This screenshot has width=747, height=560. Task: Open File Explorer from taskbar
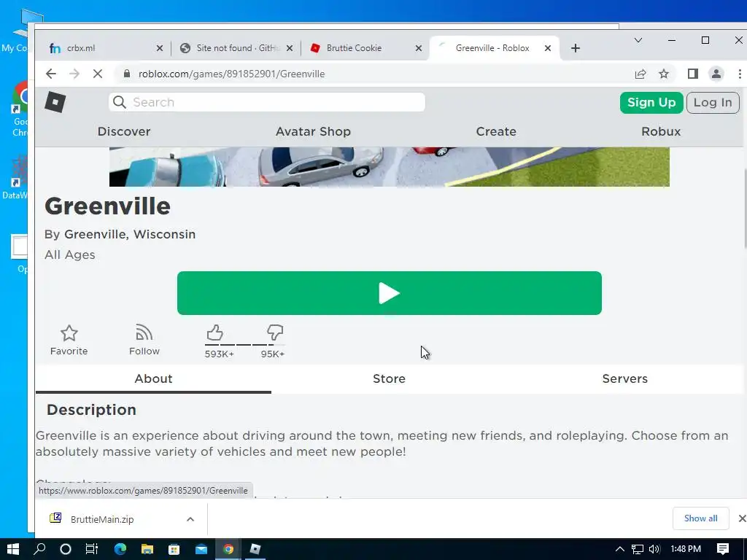147,549
